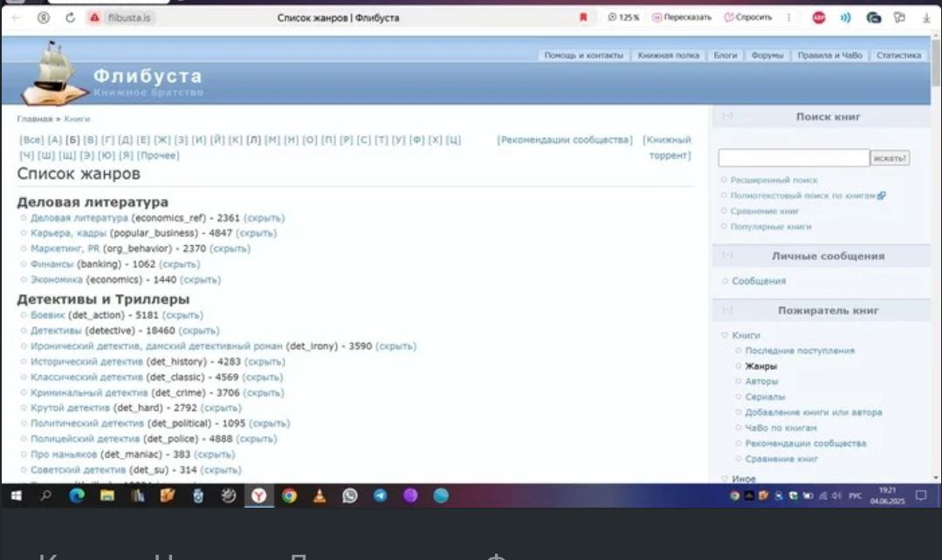
Task: Open Правила и ЧаВо in the top menu
Action: point(829,55)
